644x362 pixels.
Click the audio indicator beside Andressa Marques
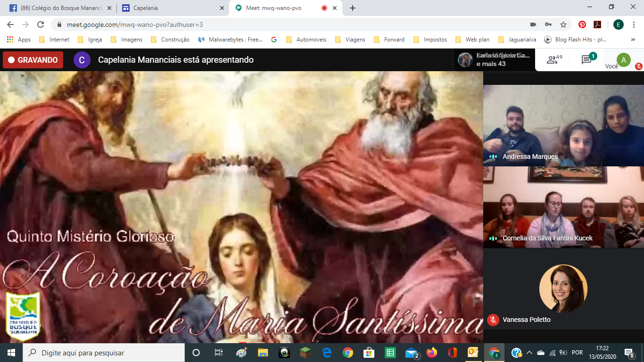493,156
